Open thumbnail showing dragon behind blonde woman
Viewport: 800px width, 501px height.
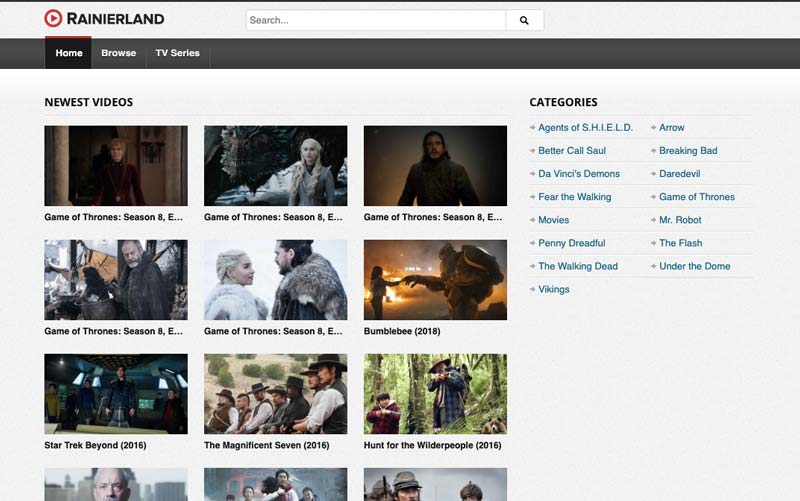point(276,166)
